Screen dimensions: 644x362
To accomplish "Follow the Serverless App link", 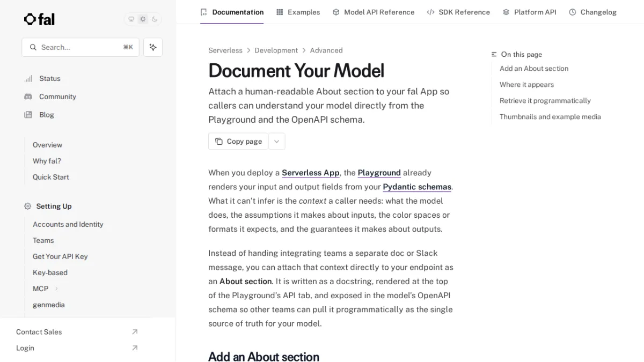I will [311, 173].
